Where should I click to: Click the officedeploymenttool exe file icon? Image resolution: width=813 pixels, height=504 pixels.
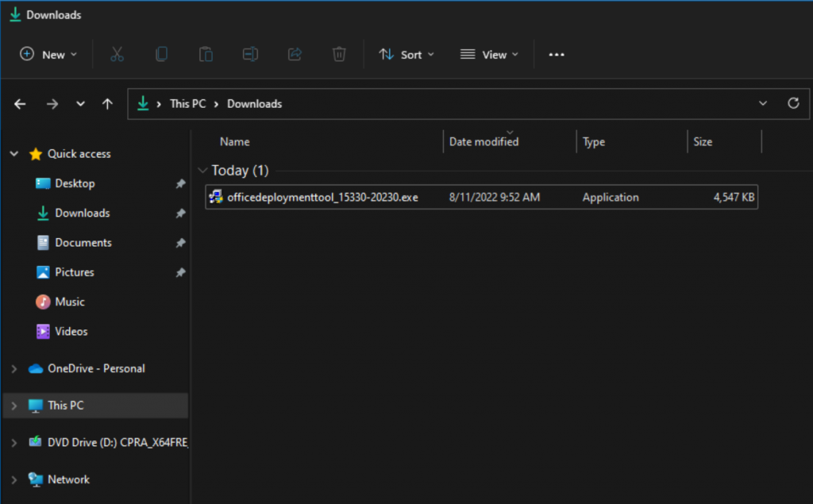point(216,197)
